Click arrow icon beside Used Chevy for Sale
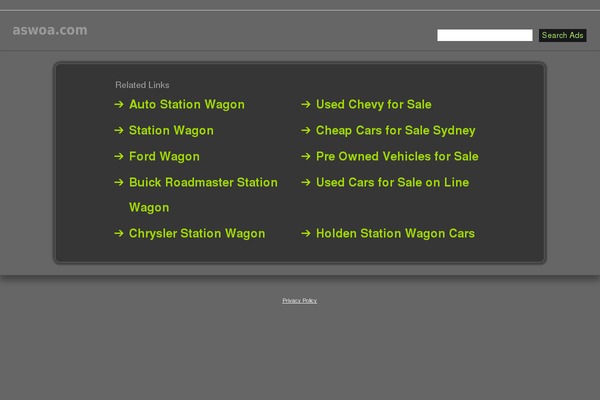The height and width of the screenshot is (400, 600). pos(306,104)
